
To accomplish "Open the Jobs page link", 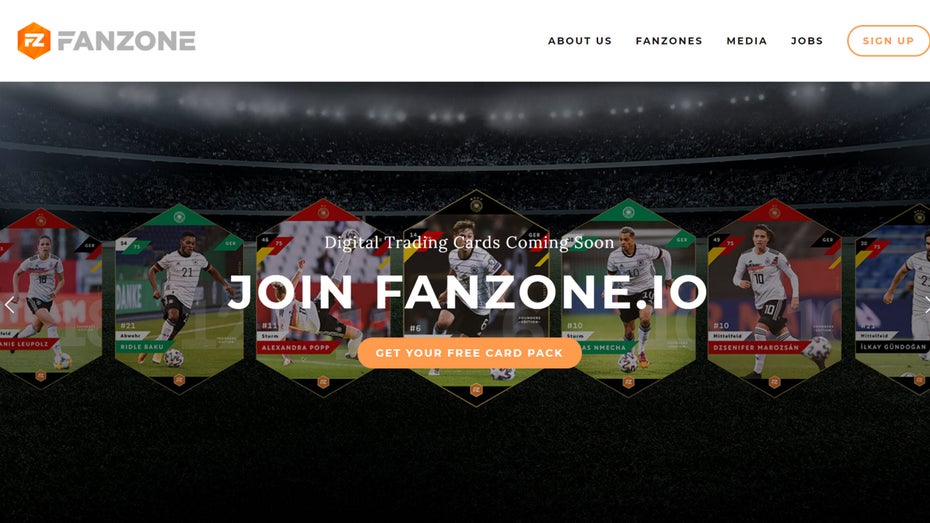I will tap(807, 41).
